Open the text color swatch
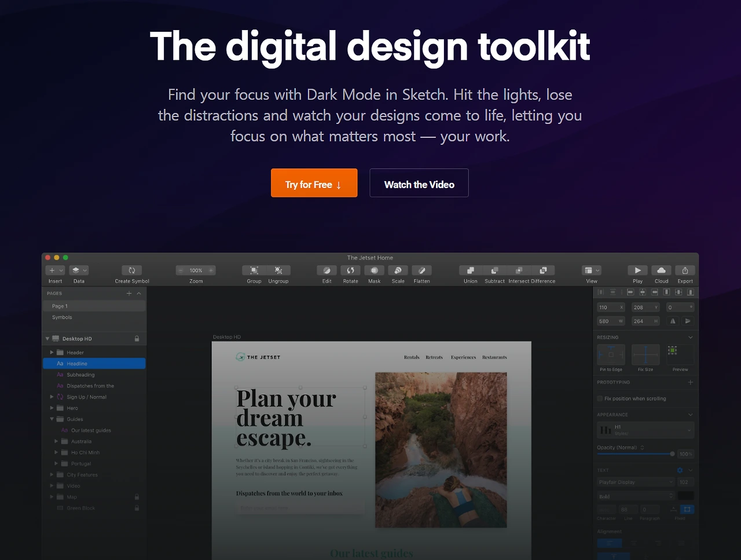741x560 pixels. (686, 496)
